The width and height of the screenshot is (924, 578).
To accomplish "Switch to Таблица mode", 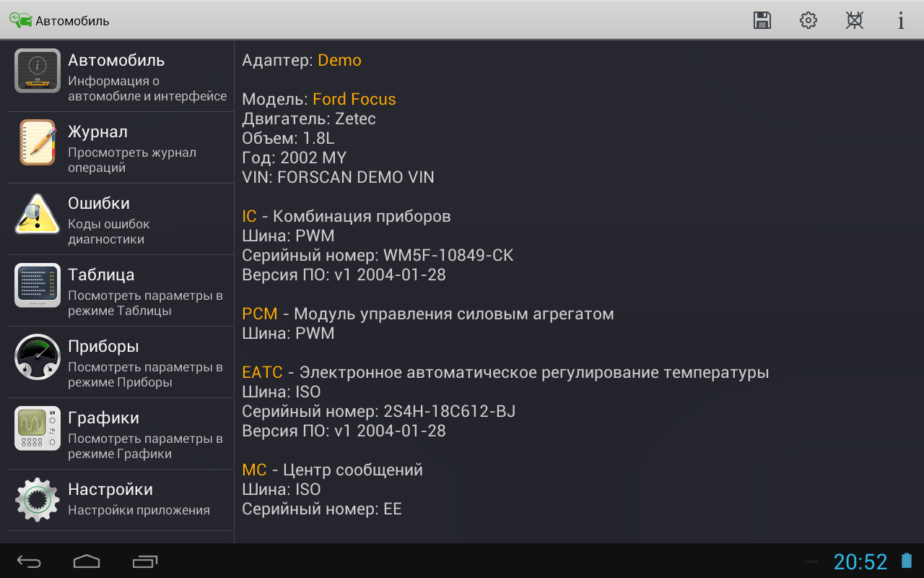I will tap(121, 290).
